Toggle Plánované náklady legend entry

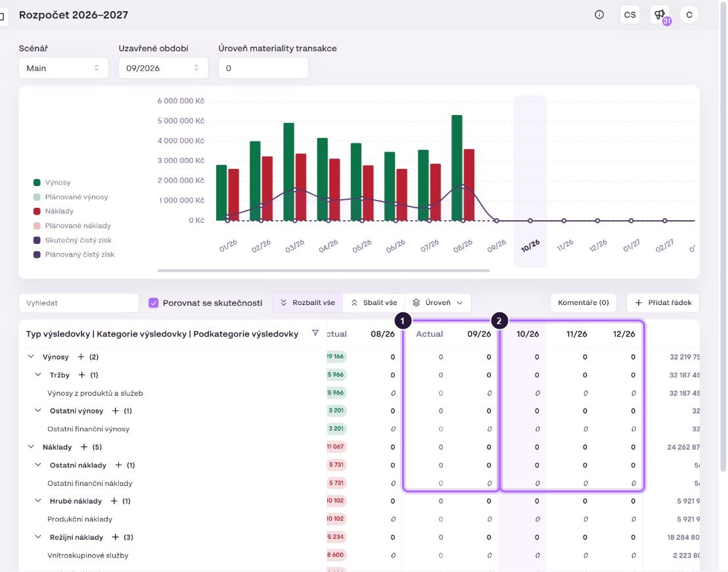click(72, 226)
